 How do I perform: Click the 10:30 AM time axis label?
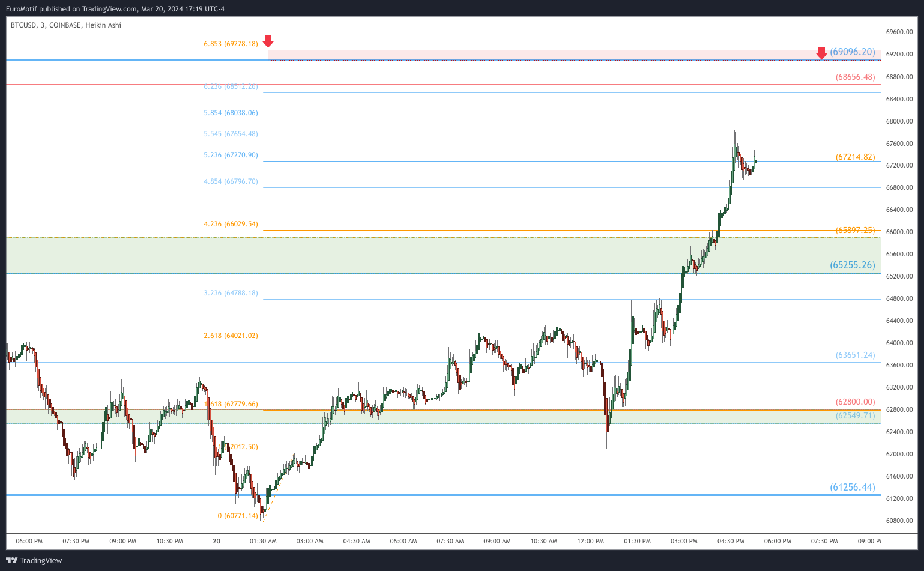(544, 541)
